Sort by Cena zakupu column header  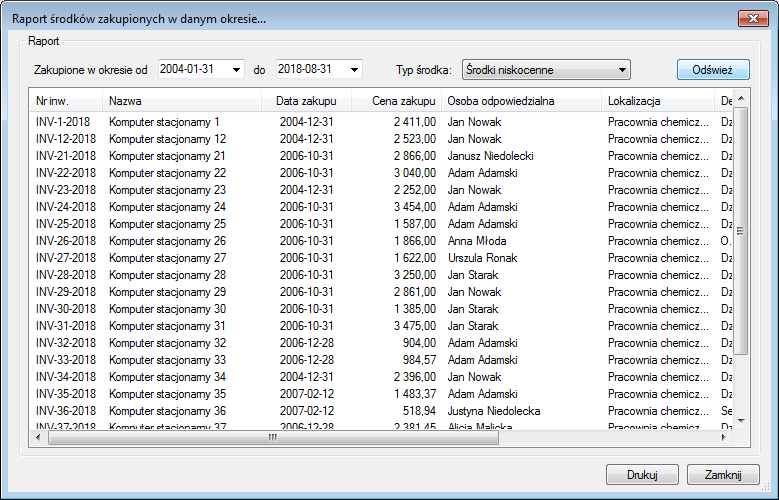(x=397, y=101)
